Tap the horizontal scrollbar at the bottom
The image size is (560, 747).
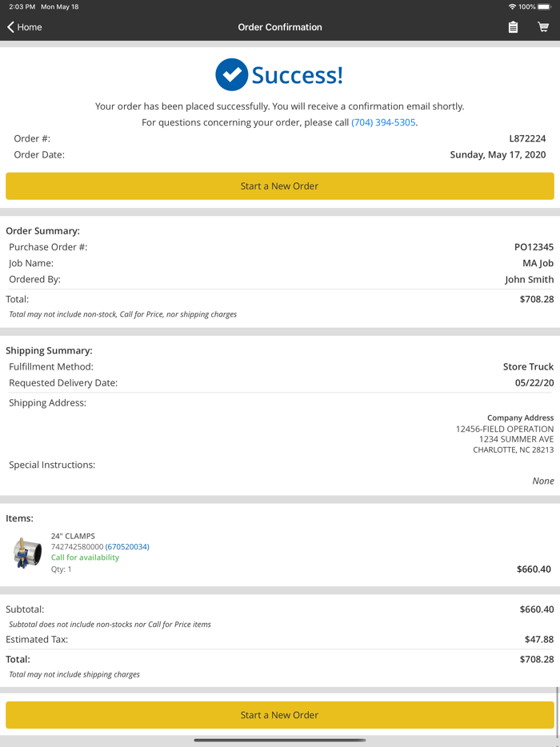(x=280, y=740)
